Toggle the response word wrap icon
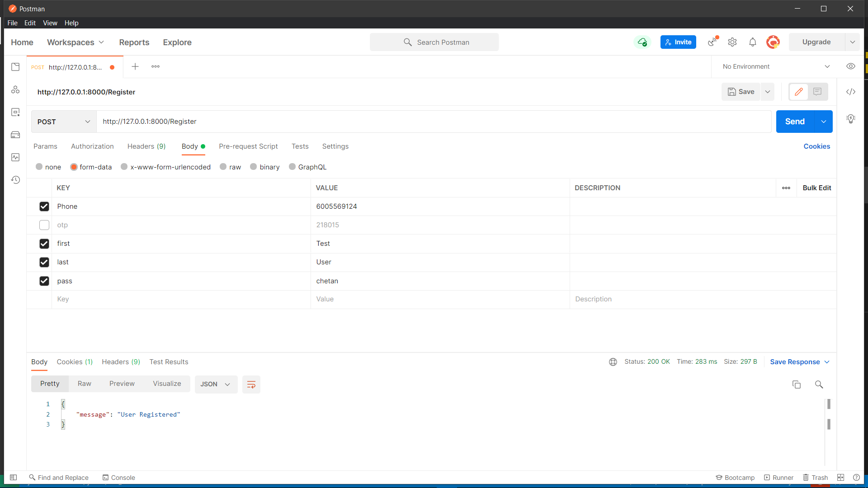This screenshot has height=488, width=868. coord(251,385)
